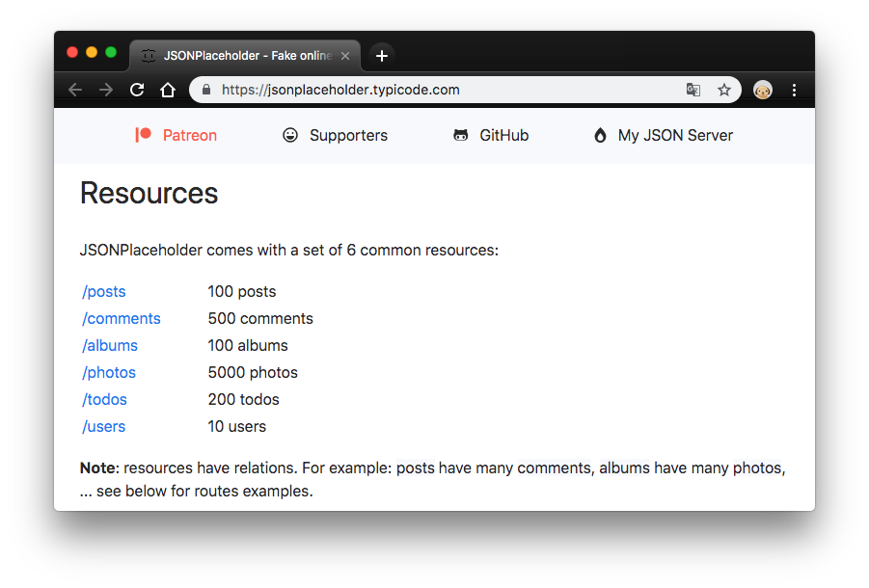Click the translate page icon in address bar
Viewport: 869px width, 588px height.
pyautogui.click(x=692, y=90)
